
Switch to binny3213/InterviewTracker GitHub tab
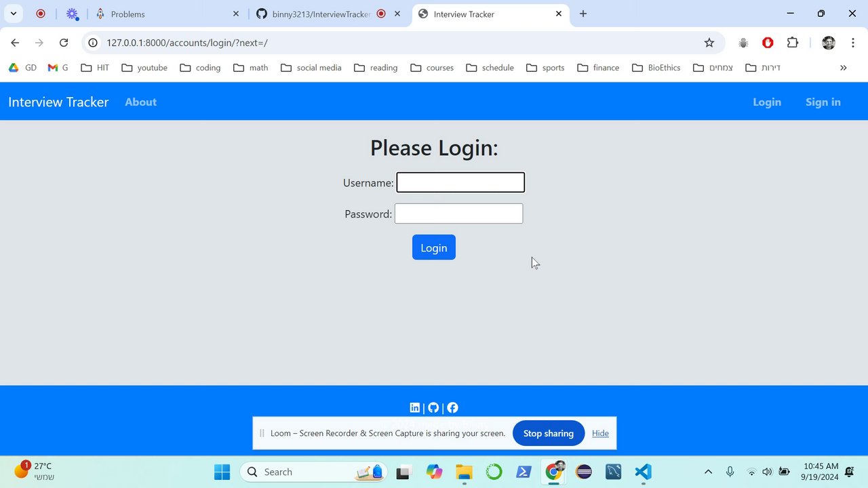click(x=320, y=14)
